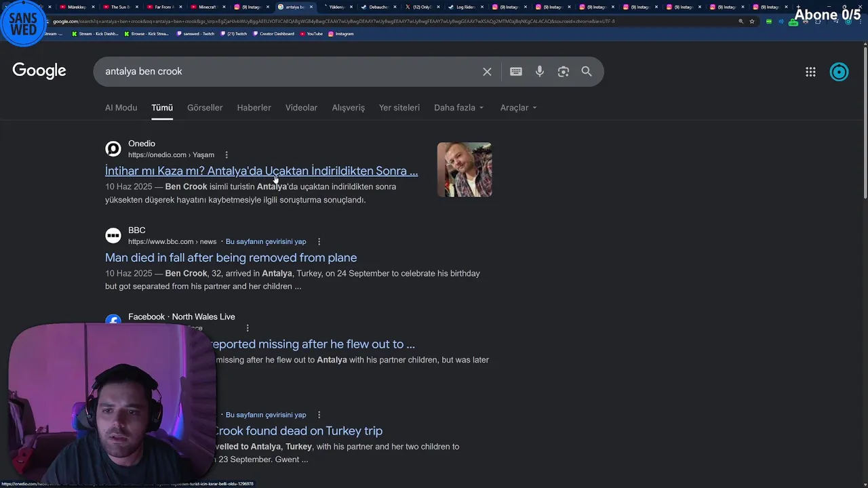Open the three-dot menu beside BBC result
This screenshot has height=488, width=868.
click(319, 241)
